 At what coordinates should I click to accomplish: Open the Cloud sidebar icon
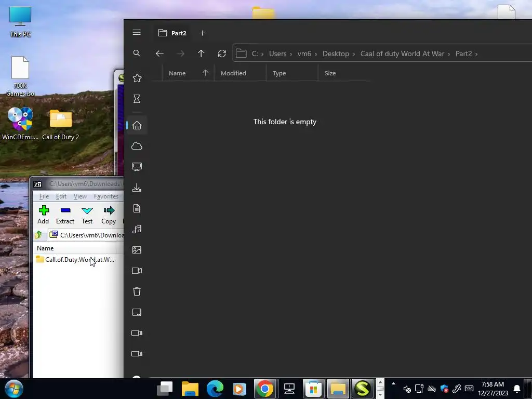(x=137, y=146)
